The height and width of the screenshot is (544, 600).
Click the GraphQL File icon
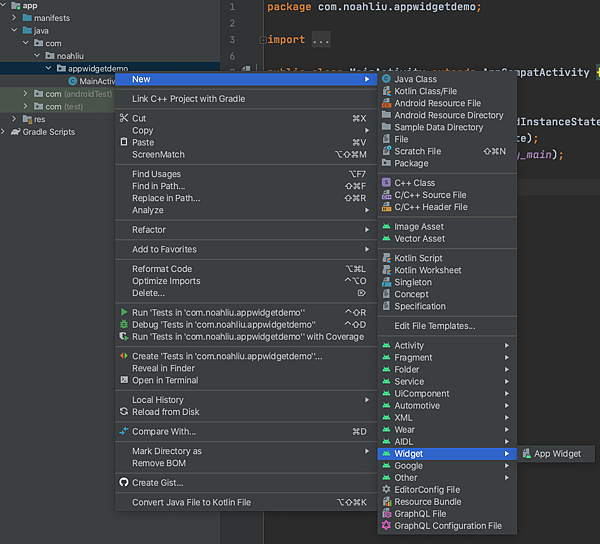point(386,513)
